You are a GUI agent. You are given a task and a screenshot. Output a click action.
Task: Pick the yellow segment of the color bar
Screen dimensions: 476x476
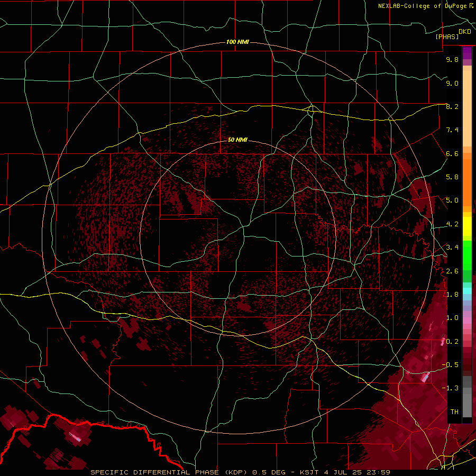(x=467, y=226)
